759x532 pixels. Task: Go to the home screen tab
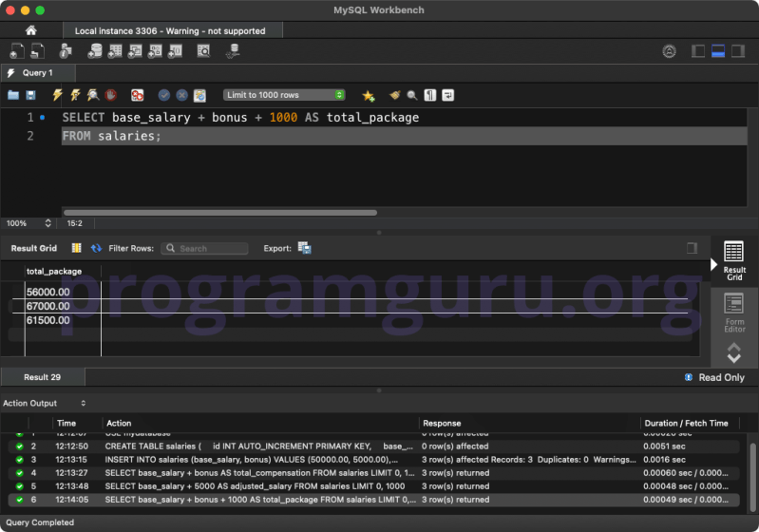tap(31, 30)
